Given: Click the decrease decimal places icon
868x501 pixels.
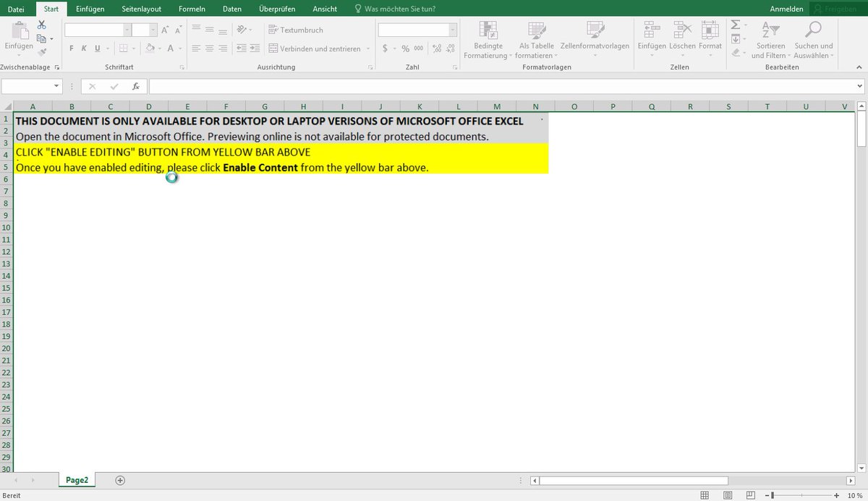Looking at the screenshot, I should (x=451, y=49).
